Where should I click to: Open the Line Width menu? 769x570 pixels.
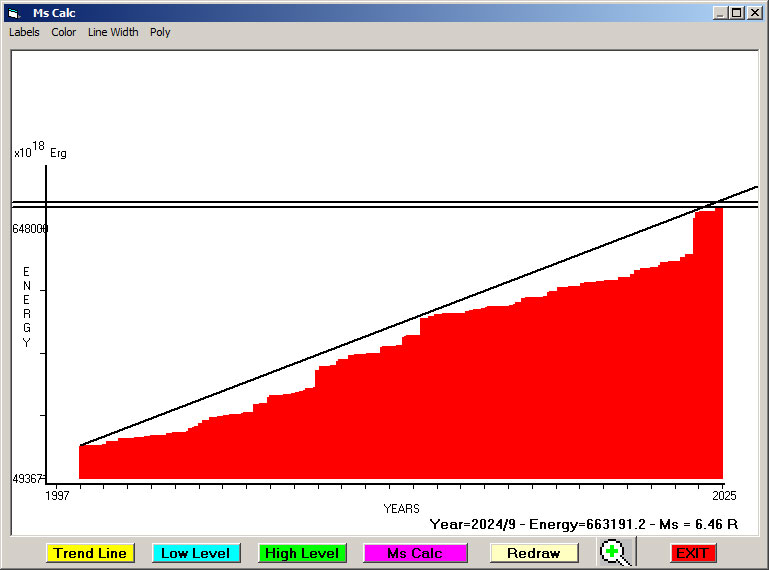pos(113,32)
